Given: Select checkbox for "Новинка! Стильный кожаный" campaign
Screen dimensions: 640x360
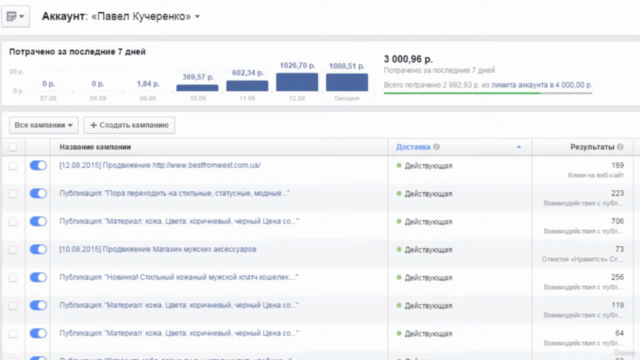Looking at the screenshot, I should 13,278.
